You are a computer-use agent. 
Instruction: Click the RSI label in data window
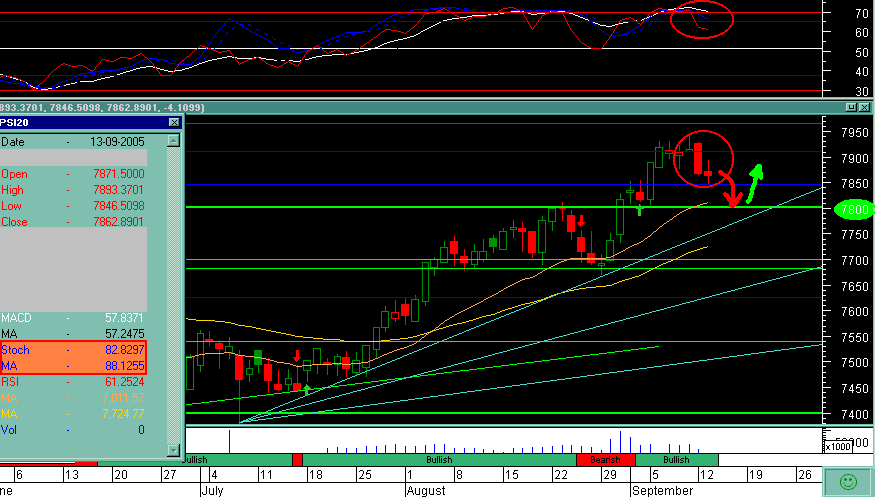pyautogui.click(x=10, y=382)
